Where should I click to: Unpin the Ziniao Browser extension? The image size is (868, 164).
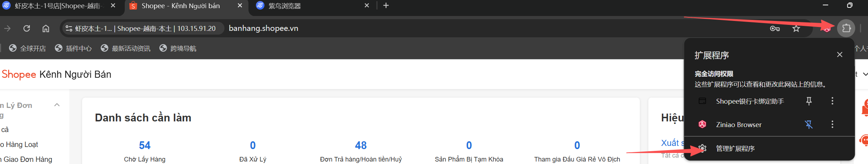(x=809, y=125)
